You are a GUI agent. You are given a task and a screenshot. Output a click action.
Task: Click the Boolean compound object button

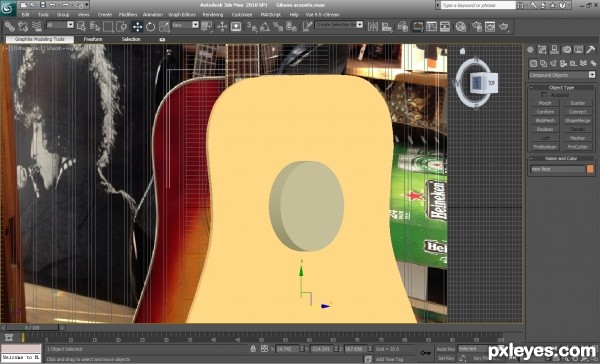(x=545, y=129)
